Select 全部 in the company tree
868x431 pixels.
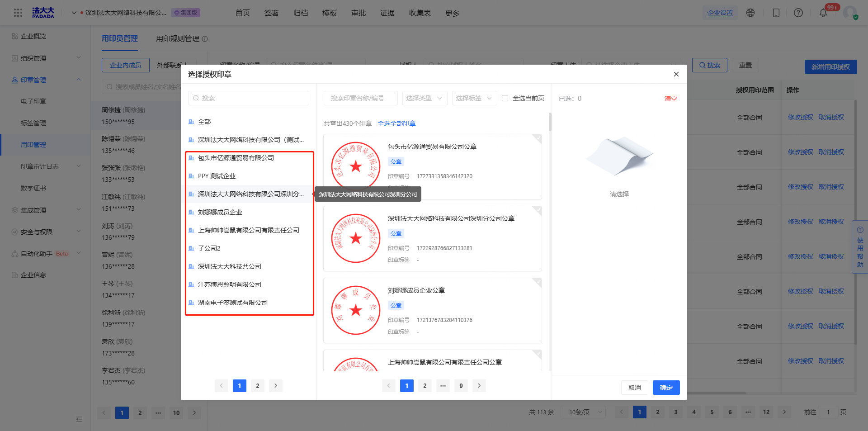click(x=204, y=122)
